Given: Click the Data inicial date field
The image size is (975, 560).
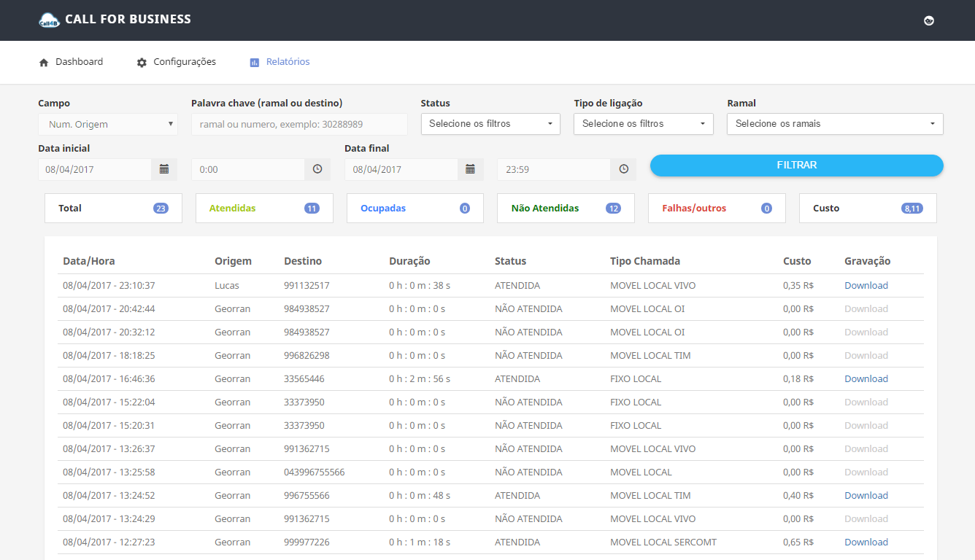Looking at the screenshot, I should click(x=95, y=169).
